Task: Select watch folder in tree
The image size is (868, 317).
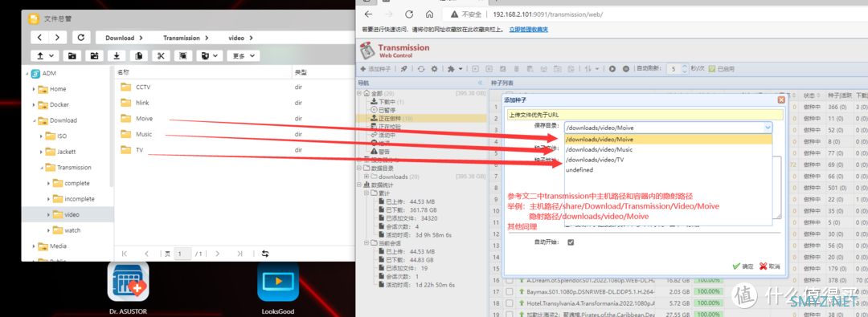Action: pyautogui.click(x=72, y=230)
